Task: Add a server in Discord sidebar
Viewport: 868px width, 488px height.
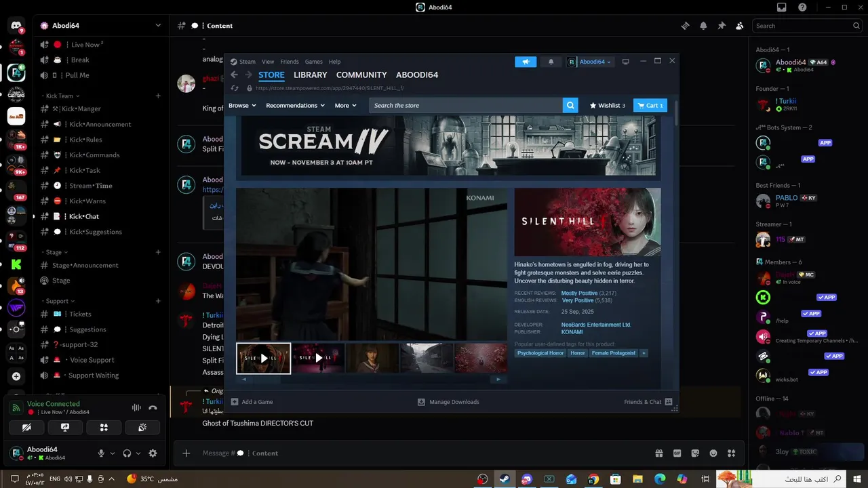Action: click(16, 376)
